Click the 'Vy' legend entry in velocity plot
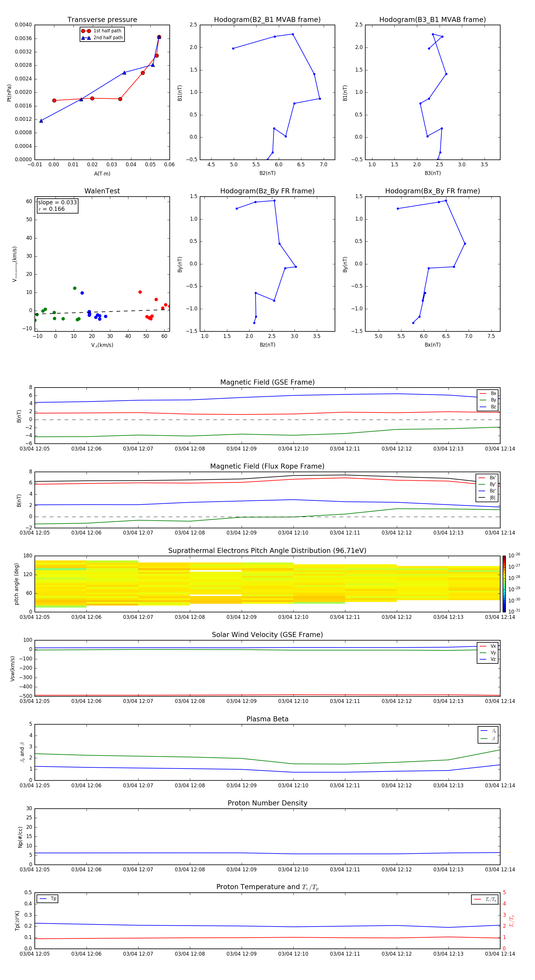The height and width of the screenshot is (980, 535). point(488,652)
